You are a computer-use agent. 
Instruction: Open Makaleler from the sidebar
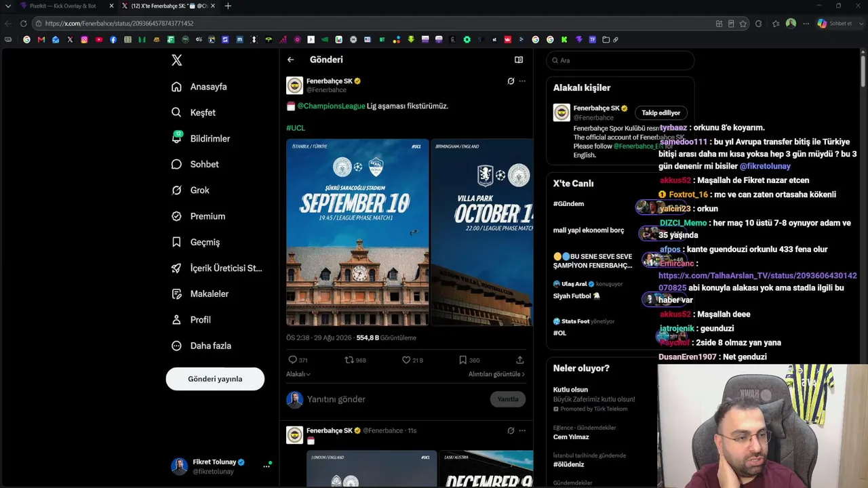click(x=200, y=294)
